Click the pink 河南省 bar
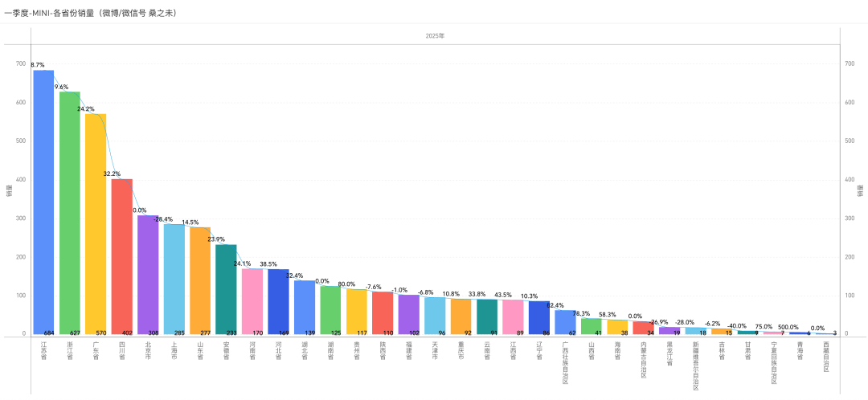The image size is (868, 400). tap(252, 301)
